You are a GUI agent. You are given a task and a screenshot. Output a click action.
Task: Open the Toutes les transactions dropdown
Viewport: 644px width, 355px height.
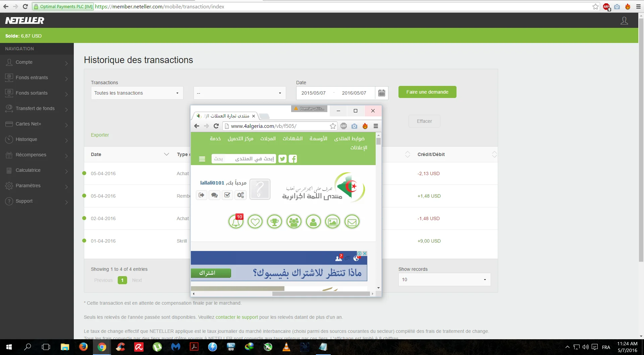(137, 93)
